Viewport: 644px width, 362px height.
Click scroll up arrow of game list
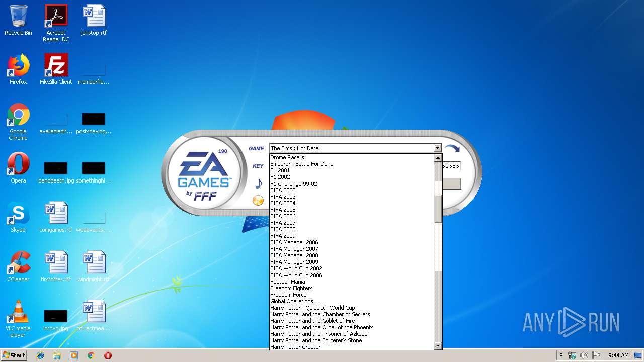click(438, 157)
